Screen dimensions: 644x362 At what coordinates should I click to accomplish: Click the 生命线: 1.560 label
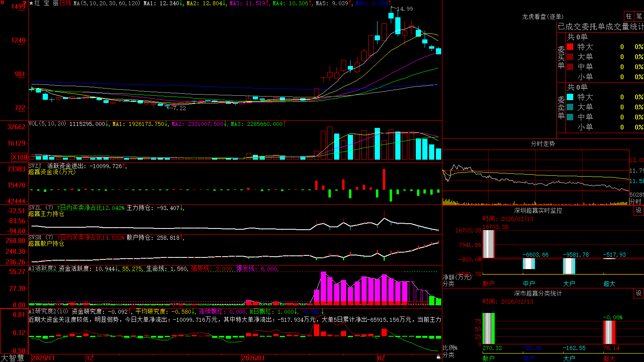[x=167, y=269]
